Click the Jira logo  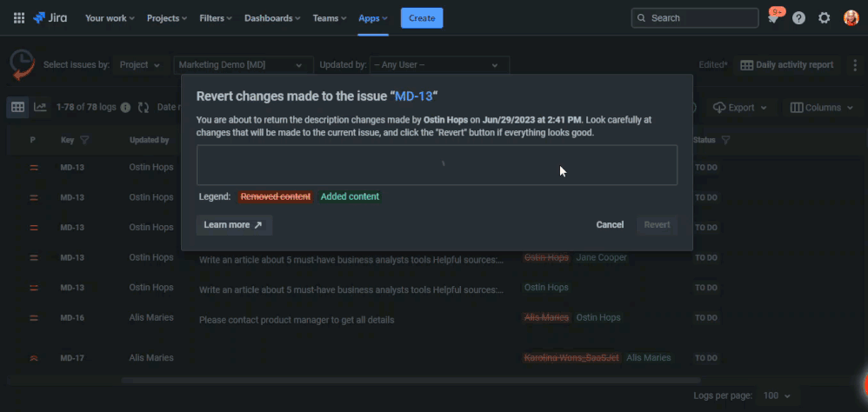pyautogui.click(x=50, y=17)
